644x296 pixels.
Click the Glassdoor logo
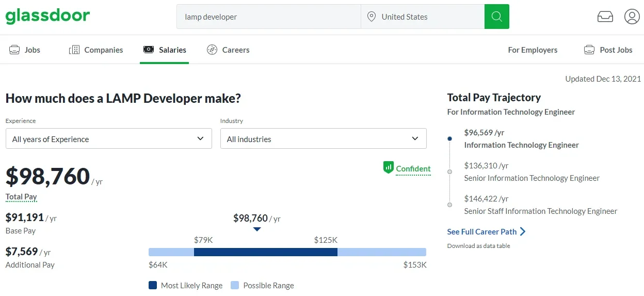(x=47, y=16)
